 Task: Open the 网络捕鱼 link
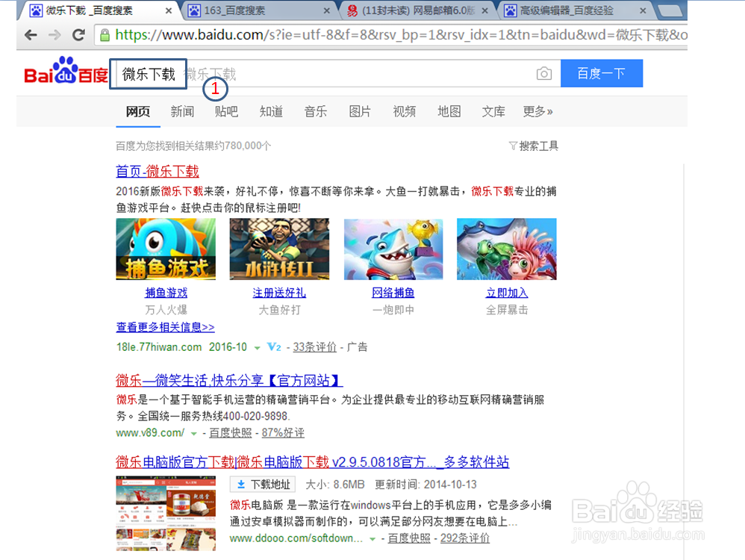pos(393,293)
